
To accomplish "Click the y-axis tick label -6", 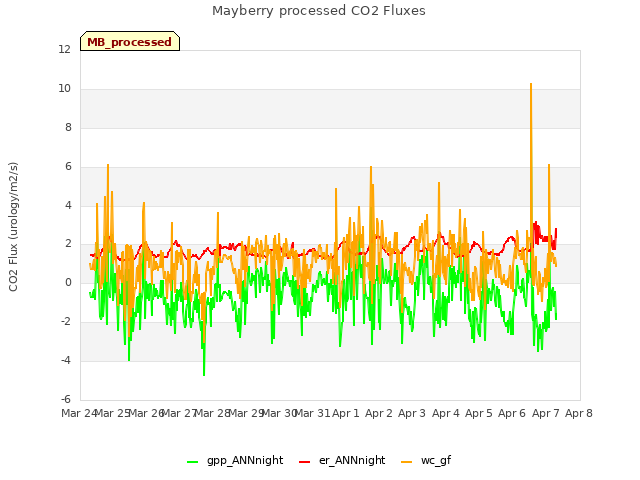I will (66, 399).
